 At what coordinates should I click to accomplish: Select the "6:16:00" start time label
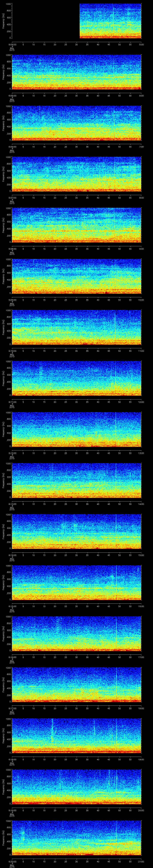click(x=12, y=657)
